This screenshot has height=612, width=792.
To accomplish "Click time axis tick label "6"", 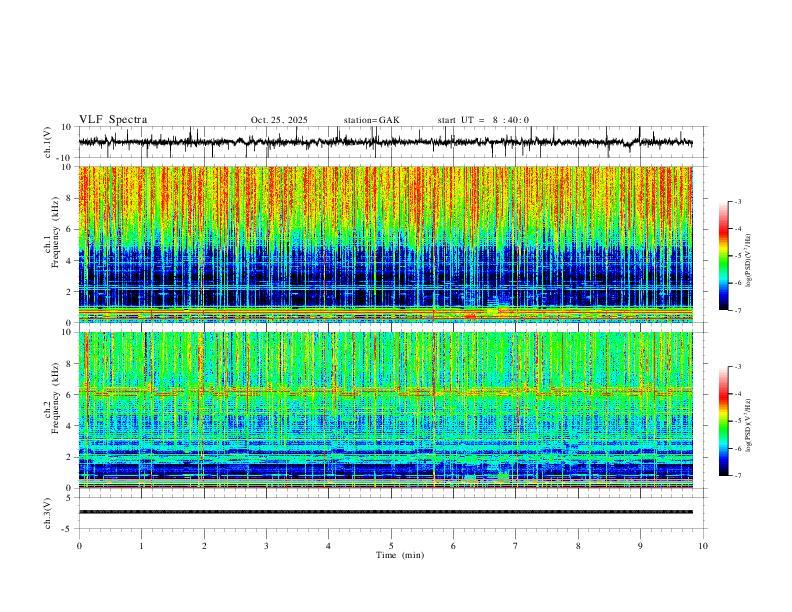I will (453, 546).
